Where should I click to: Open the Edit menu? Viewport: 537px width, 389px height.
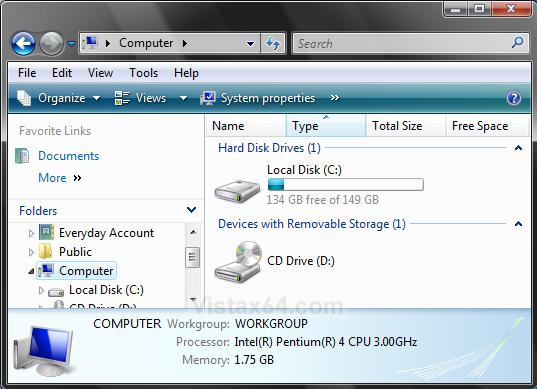point(62,73)
